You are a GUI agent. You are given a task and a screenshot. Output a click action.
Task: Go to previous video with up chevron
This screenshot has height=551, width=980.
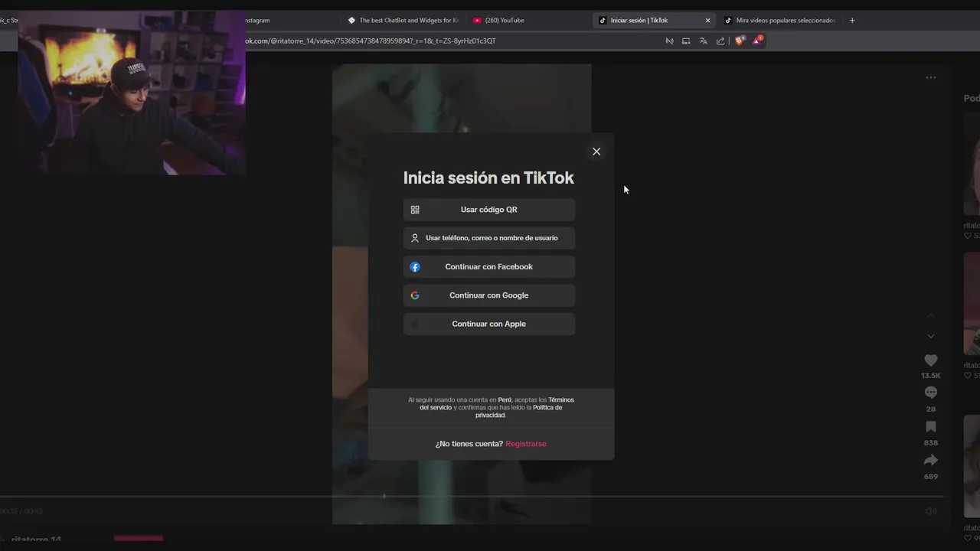931,315
